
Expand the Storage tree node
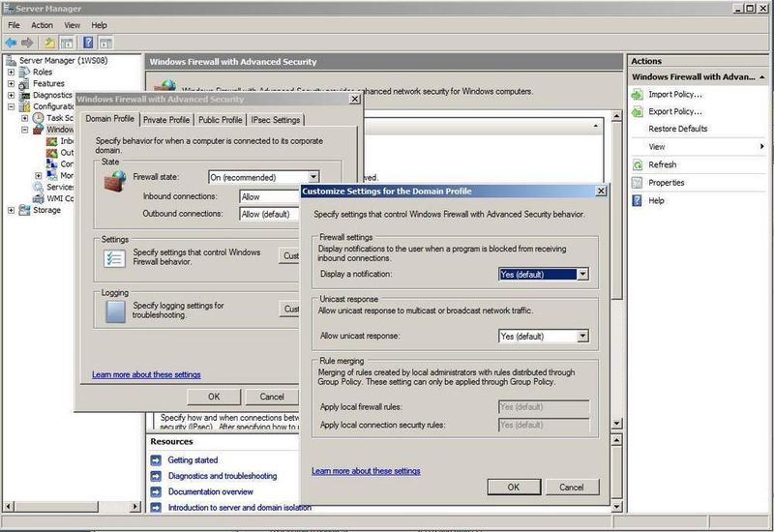pos(11,210)
